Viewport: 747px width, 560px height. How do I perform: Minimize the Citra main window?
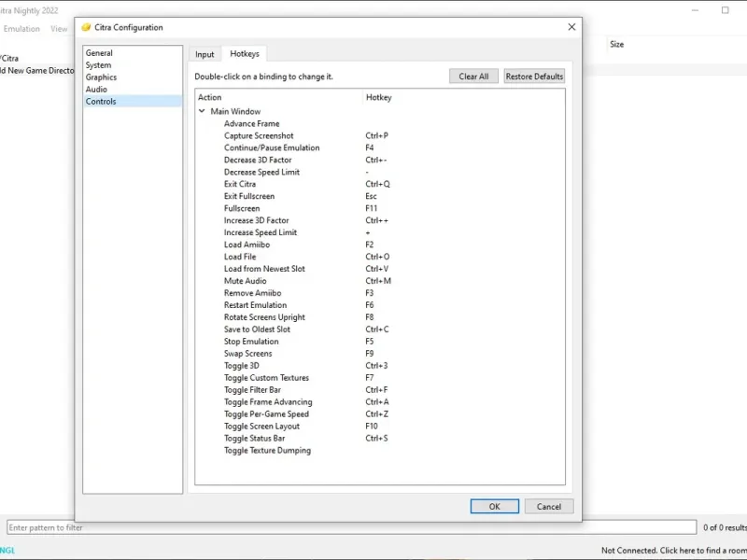click(695, 10)
